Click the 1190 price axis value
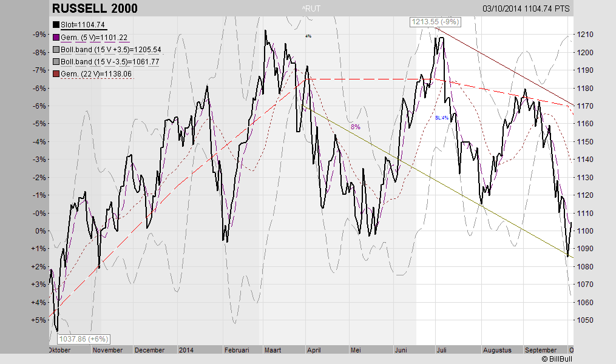 (x=585, y=70)
